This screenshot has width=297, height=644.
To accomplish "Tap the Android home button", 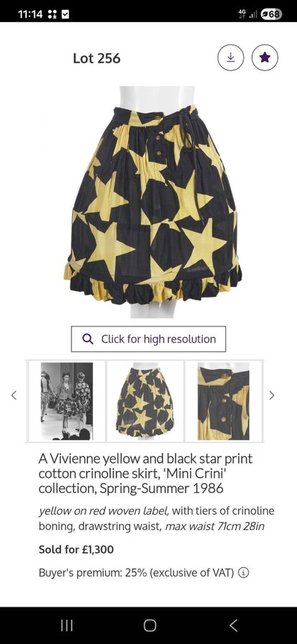I will (150, 625).
